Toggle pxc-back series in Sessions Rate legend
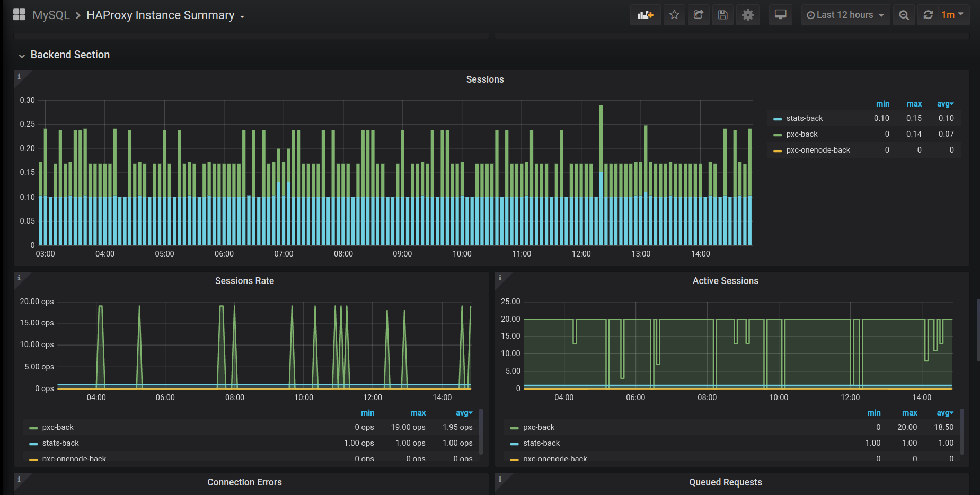 coord(58,427)
